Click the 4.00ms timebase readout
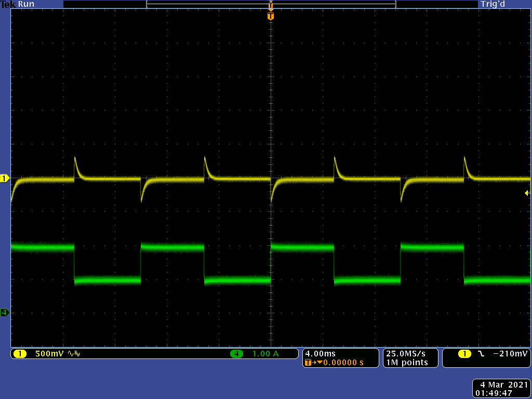This screenshot has height=399, width=532. pyautogui.click(x=320, y=354)
